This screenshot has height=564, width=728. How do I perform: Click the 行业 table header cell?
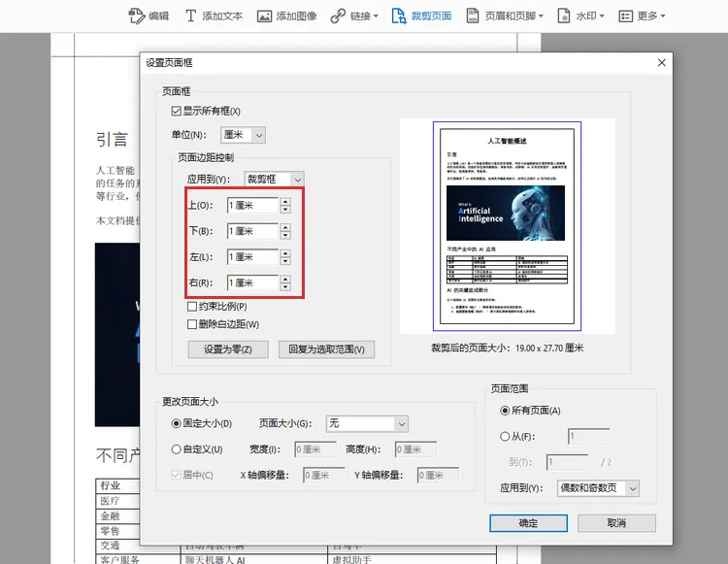pos(110,485)
